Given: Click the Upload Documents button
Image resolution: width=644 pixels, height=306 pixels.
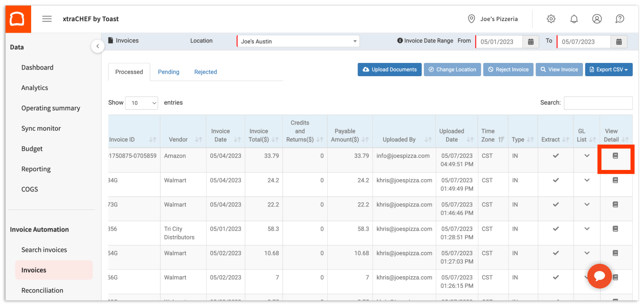Looking at the screenshot, I should (x=389, y=69).
